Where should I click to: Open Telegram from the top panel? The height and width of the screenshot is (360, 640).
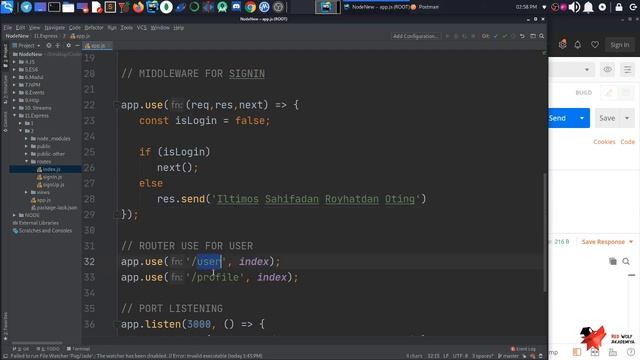pyautogui.click(x=26, y=7)
